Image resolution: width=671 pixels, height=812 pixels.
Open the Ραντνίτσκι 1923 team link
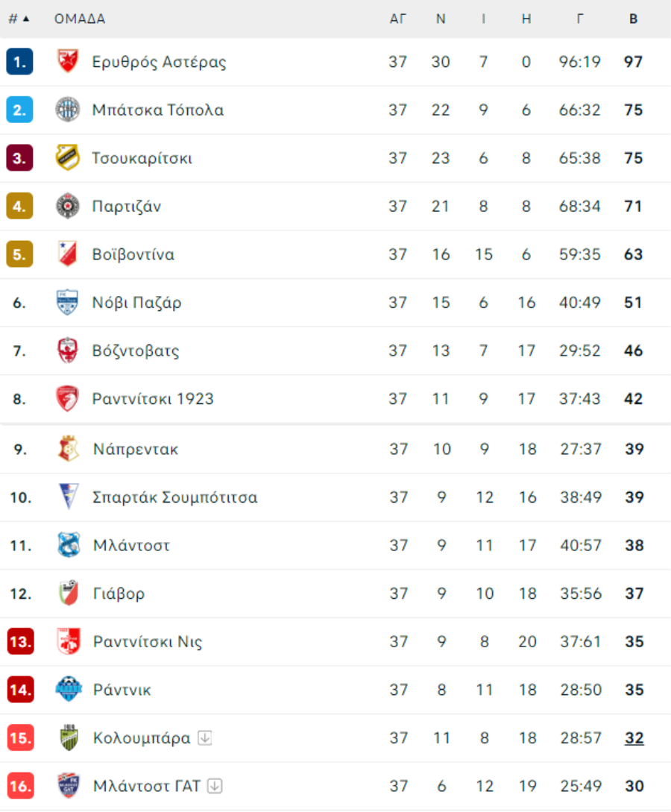pyautogui.click(x=153, y=399)
